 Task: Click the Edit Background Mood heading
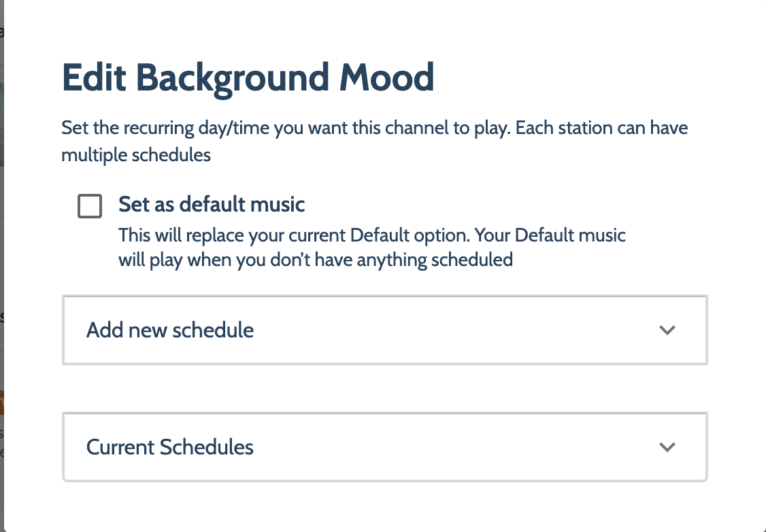(x=248, y=78)
